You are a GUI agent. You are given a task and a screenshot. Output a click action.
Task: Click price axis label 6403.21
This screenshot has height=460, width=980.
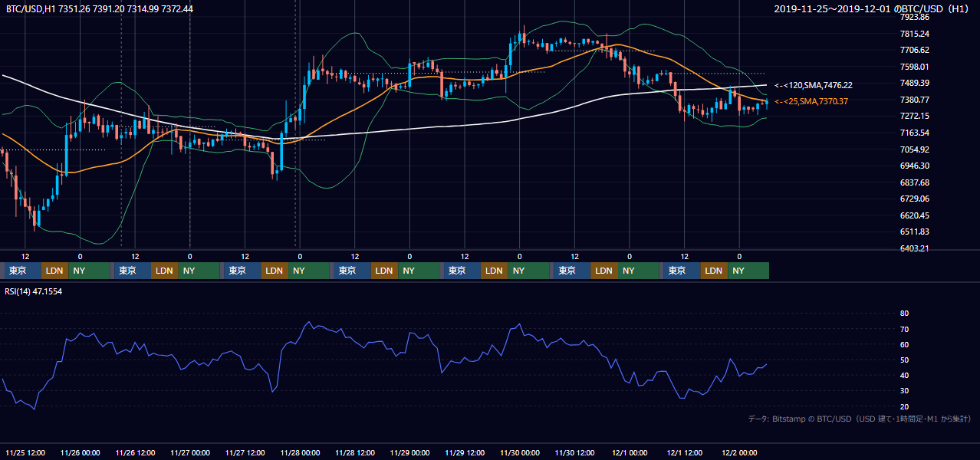[914, 248]
